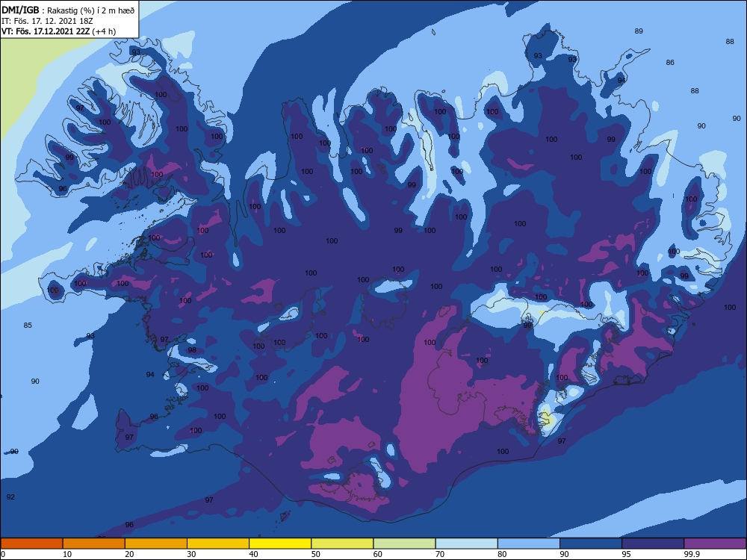
Task: Click the legend tick label '70'
Action: [x=440, y=554]
